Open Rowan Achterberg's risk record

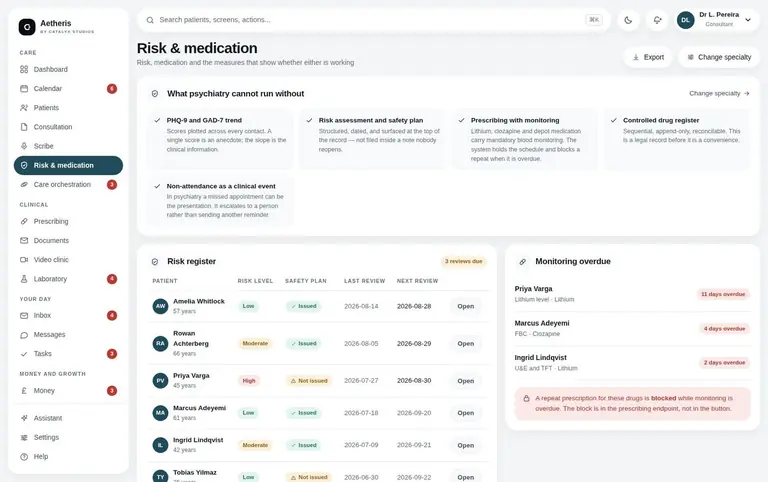coord(465,344)
